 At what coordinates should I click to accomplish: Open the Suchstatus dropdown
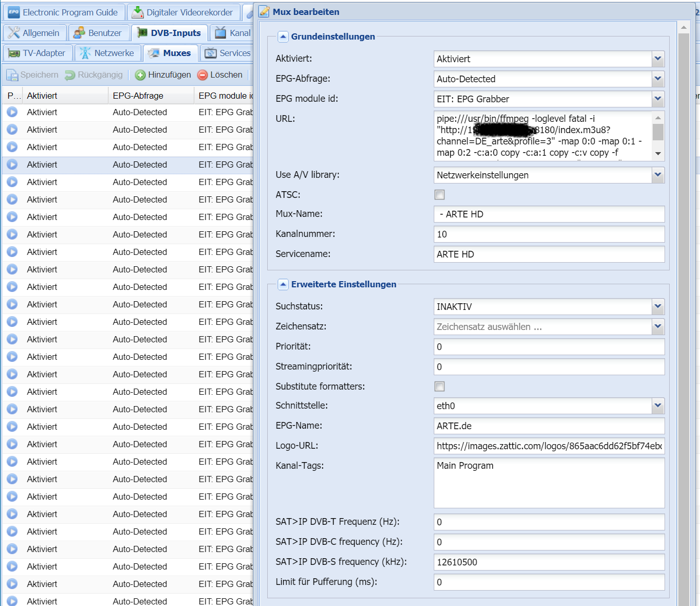(658, 307)
